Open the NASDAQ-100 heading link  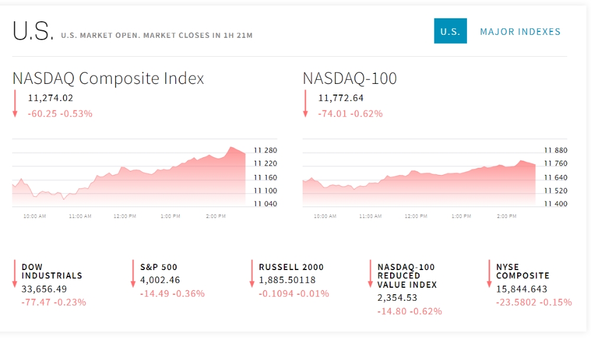[x=349, y=78]
